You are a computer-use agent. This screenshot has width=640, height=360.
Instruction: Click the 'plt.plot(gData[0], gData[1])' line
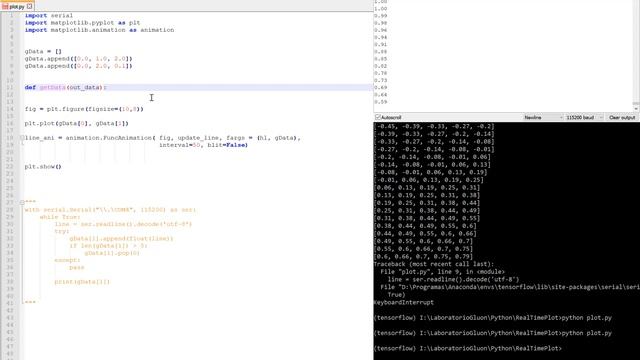pos(76,123)
